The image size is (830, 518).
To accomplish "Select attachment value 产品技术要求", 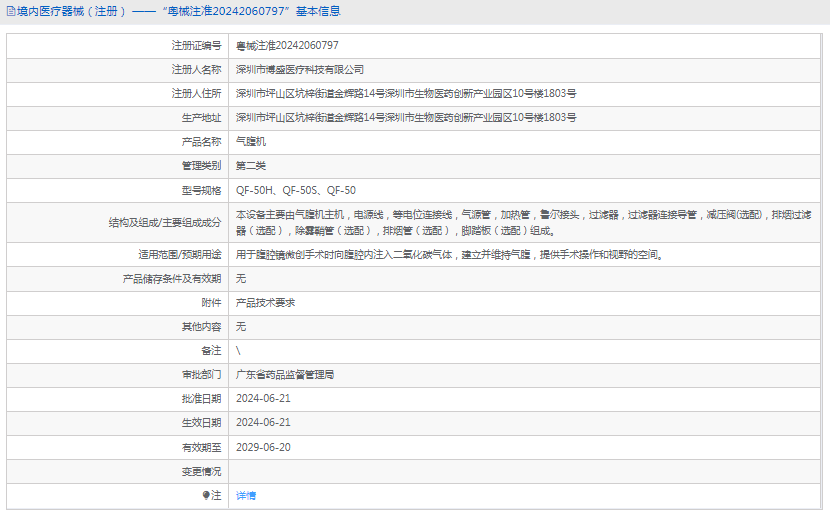I will pyautogui.click(x=265, y=303).
